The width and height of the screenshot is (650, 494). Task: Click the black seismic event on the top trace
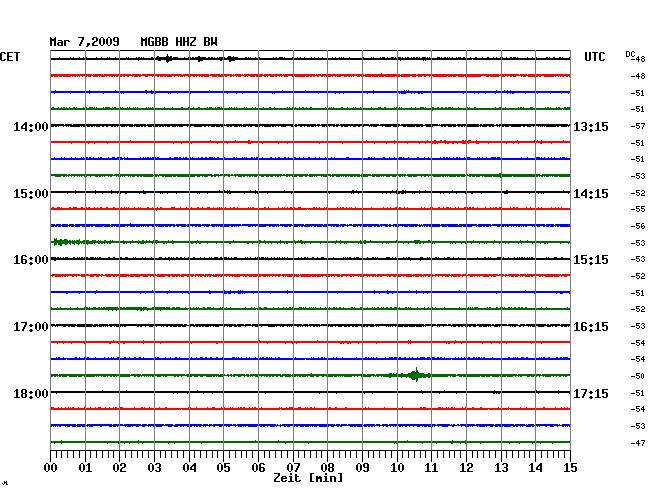click(167, 58)
